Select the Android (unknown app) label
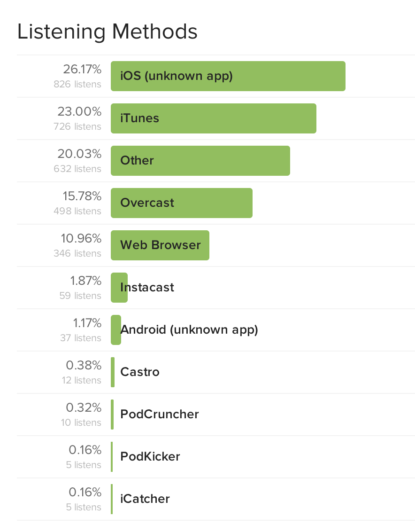This screenshot has width=415, height=532. click(189, 330)
